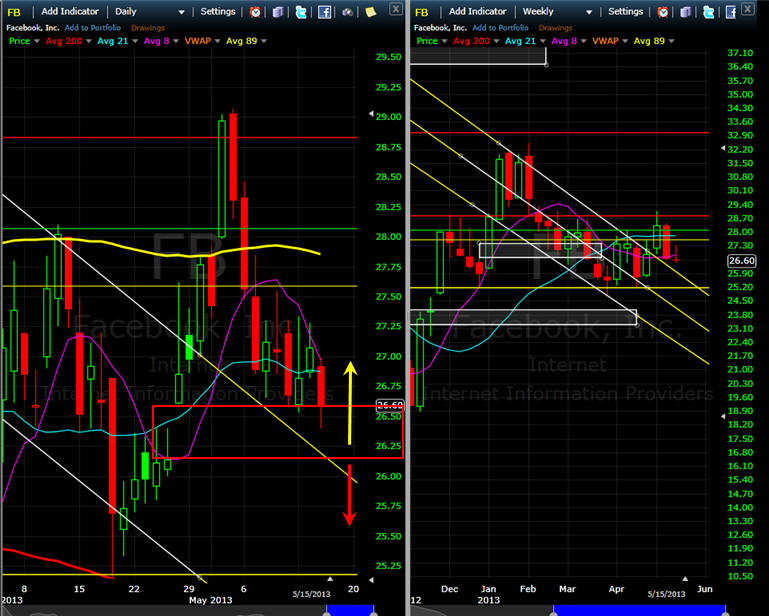The image size is (769, 616).
Task: Click the blue range scrollbar under Daily chart
Action: coord(350,610)
